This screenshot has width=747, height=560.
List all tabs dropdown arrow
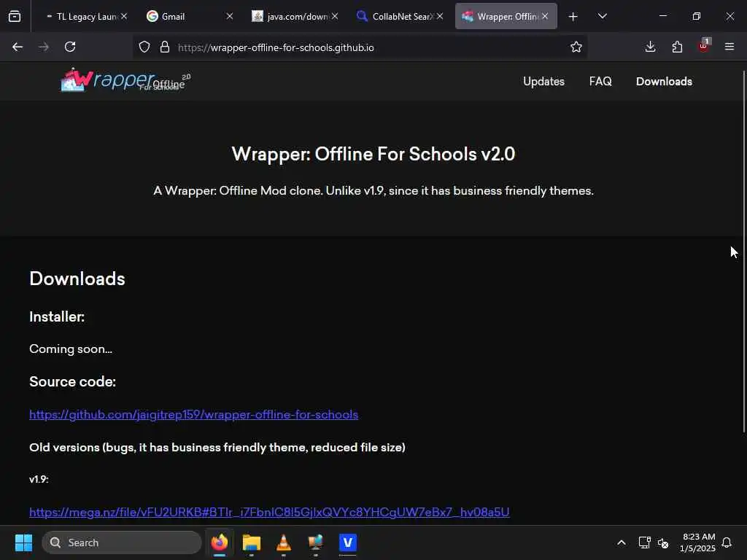click(x=602, y=16)
